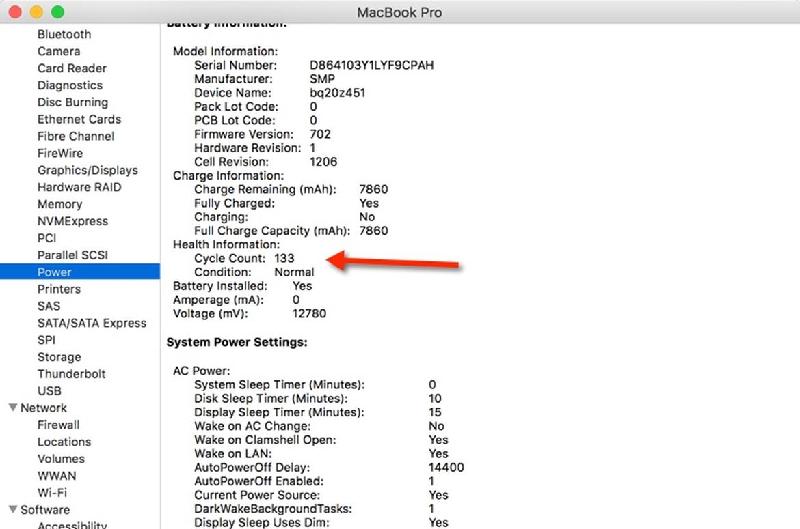Click the Fully Charged value Yes

[369, 203]
